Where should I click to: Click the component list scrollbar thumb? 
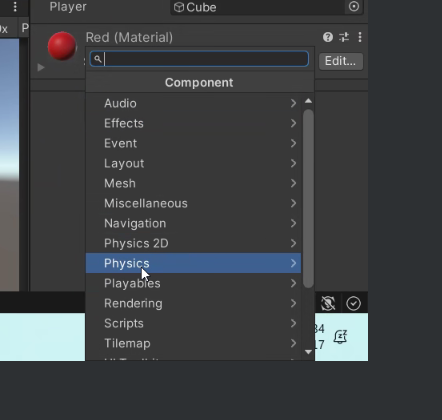coord(308,198)
